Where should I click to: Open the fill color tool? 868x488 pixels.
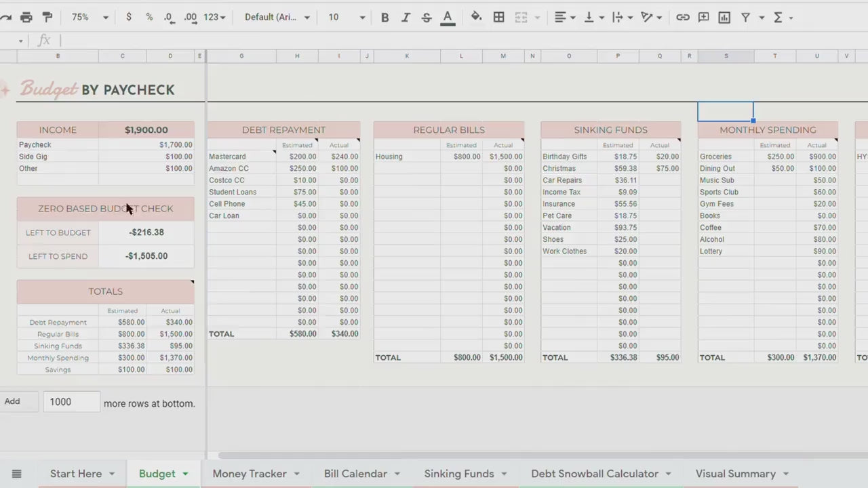pos(476,17)
